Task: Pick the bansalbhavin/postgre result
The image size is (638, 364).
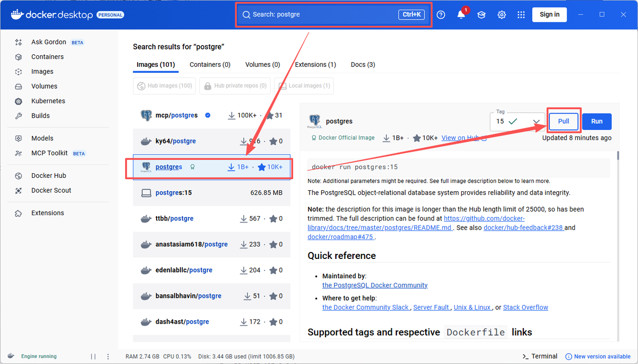Action: 212,296
